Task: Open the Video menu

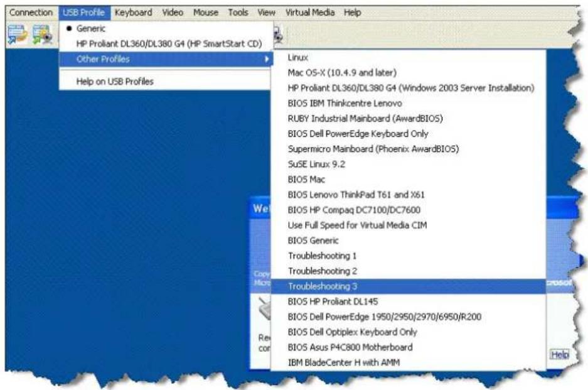Action: tap(173, 13)
